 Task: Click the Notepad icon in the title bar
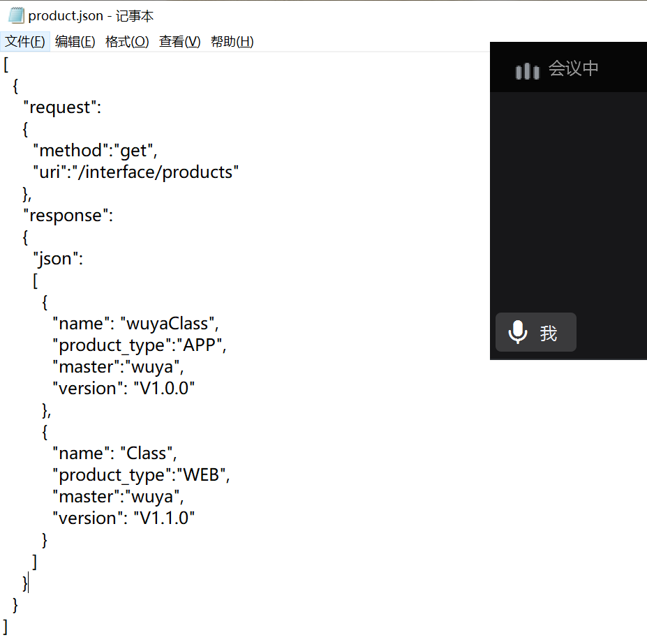16,15
